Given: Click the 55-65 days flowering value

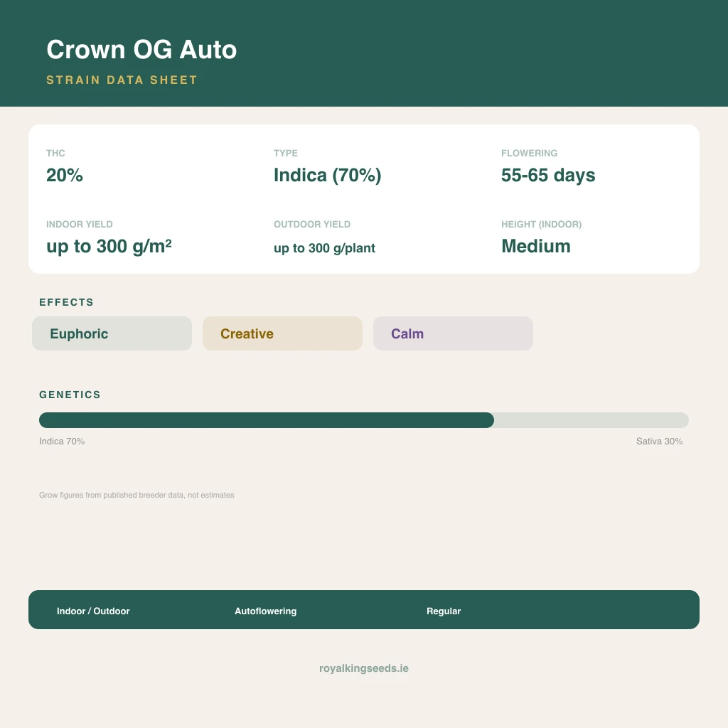Looking at the screenshot, I should coord(548,175).
